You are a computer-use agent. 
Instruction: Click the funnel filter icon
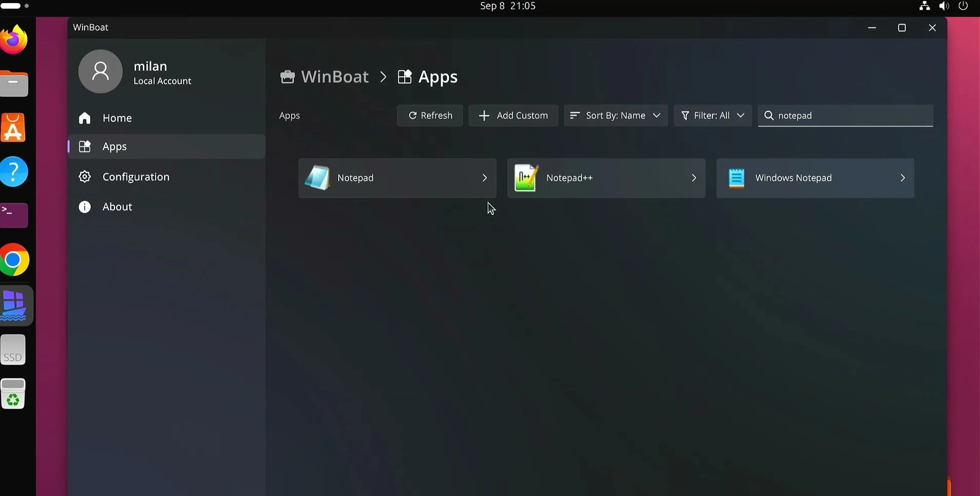click(685, 116)
